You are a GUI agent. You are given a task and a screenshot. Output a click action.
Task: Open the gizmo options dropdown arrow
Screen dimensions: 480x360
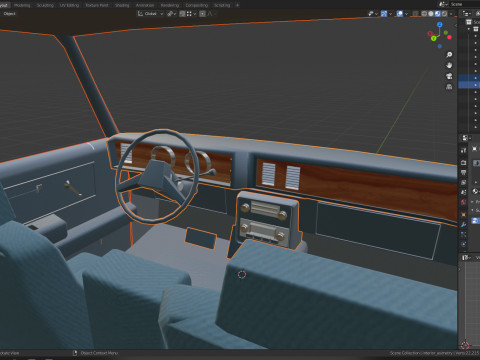coord(390,14)
